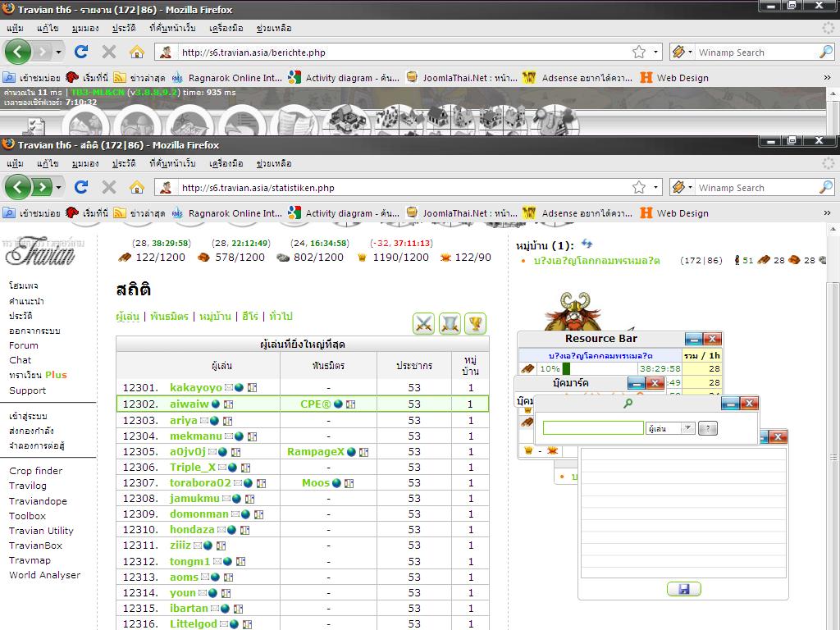Open player kakayoyo's profile
The image size is (840, 630).
(x=195, y=387)
